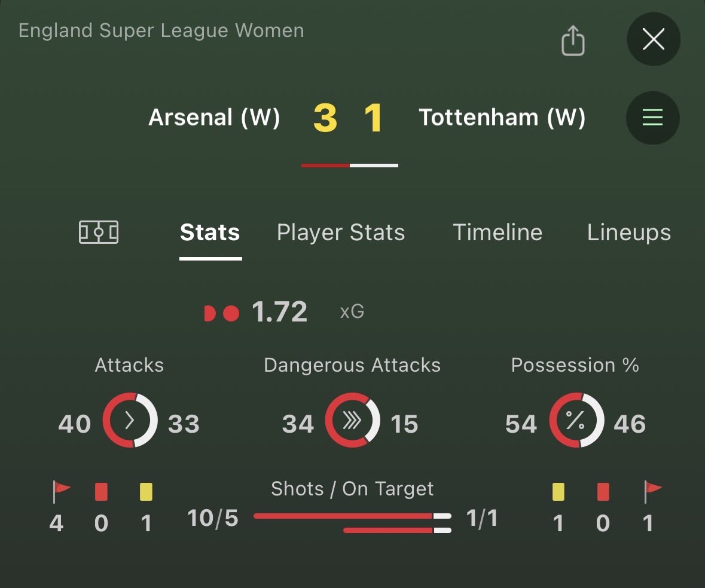Tap Arsenal's red card icon

[101, 492]
